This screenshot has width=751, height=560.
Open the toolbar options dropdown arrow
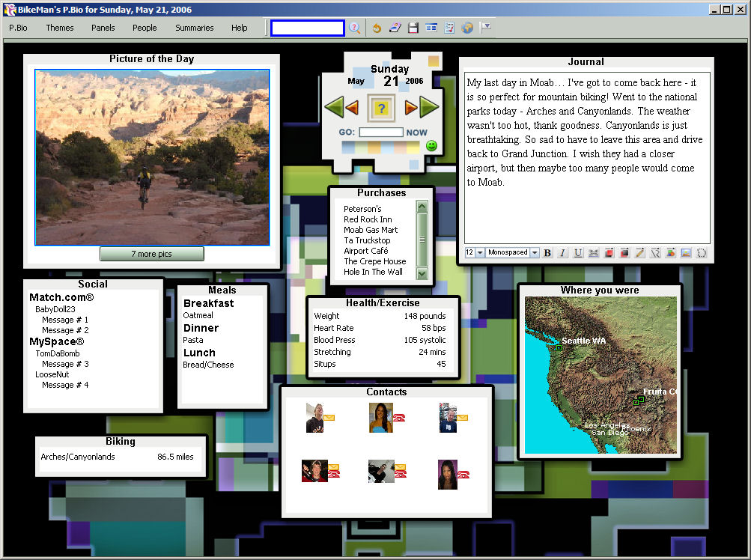(x=486, y=27)
